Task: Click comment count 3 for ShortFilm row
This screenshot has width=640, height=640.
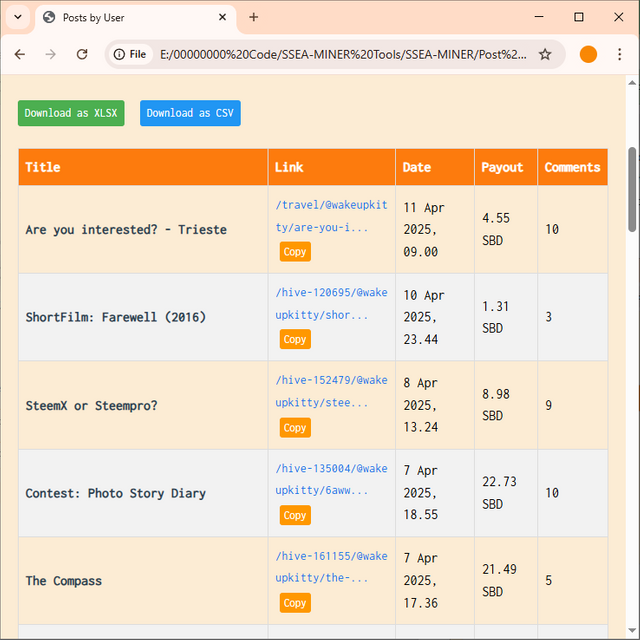Action: [549, 317]
